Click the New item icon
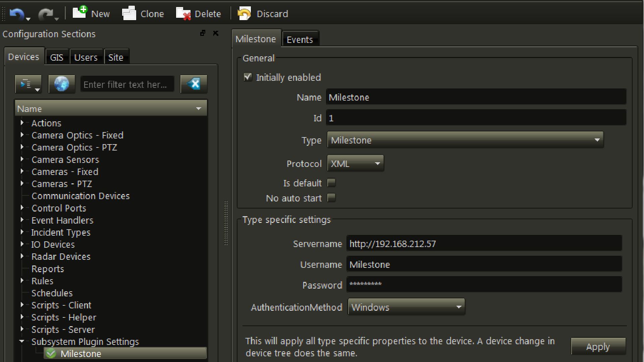The height and width of the screenshot is (362, 644). tap(80, 13)
